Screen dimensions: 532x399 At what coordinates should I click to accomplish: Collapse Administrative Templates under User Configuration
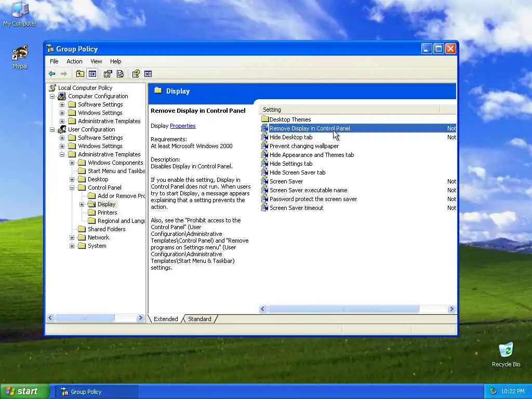coord(62,154)
